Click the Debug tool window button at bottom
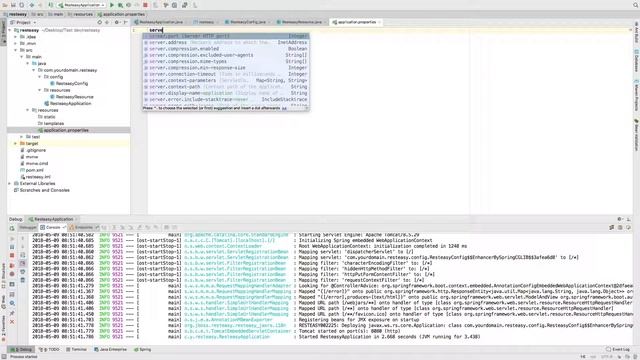The height and width of the screenshot is (360, 640). pos(21,350)
